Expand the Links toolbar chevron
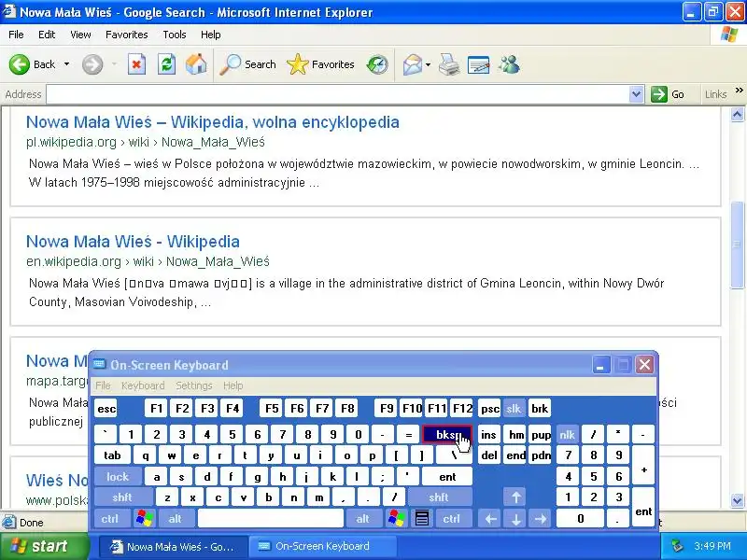The image size is (747, 560). click(x=739, y=91)
